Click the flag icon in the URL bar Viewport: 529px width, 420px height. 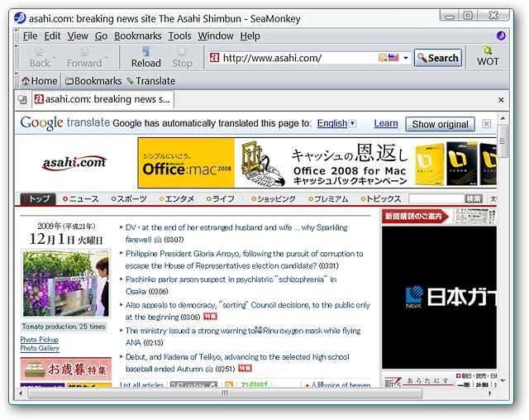click(x=393, y=58)
